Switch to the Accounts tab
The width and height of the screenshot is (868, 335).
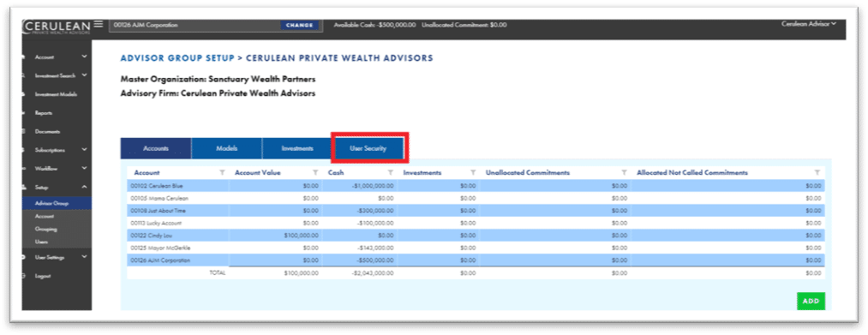pyautogui.click(x=156, y=148)
